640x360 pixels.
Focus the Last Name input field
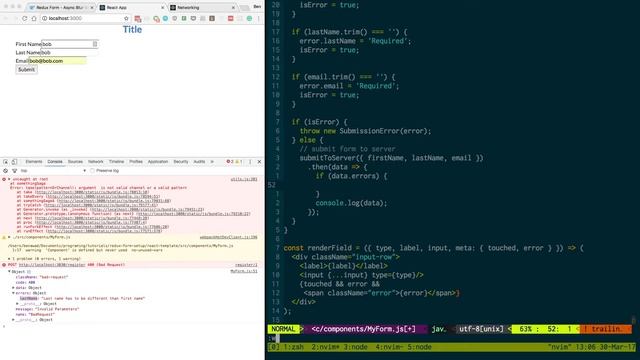click(x=69, y=52)
